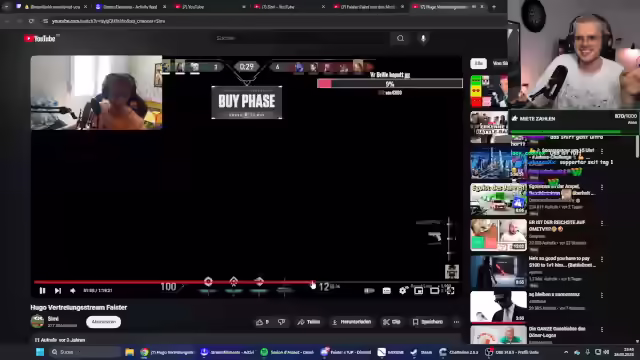
Task: Open the channel name link under the title
Action: pos(53,318)
